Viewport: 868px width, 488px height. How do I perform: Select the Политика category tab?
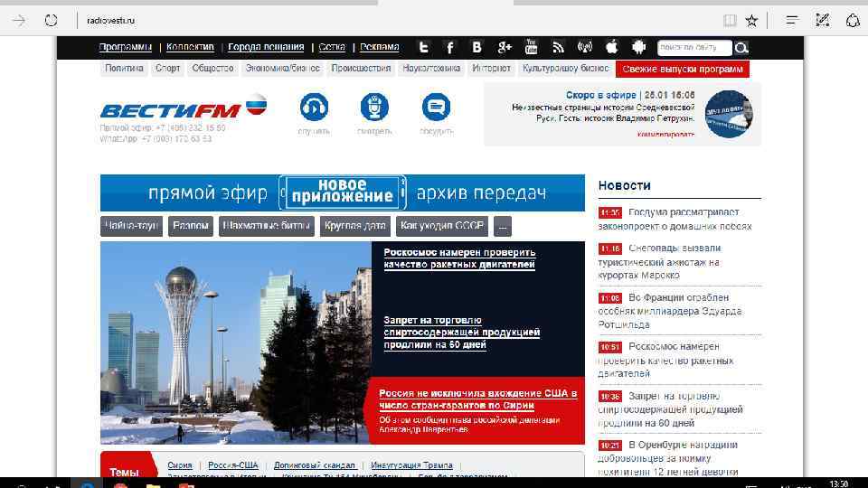pyautogui.click(x=124, y=69)
